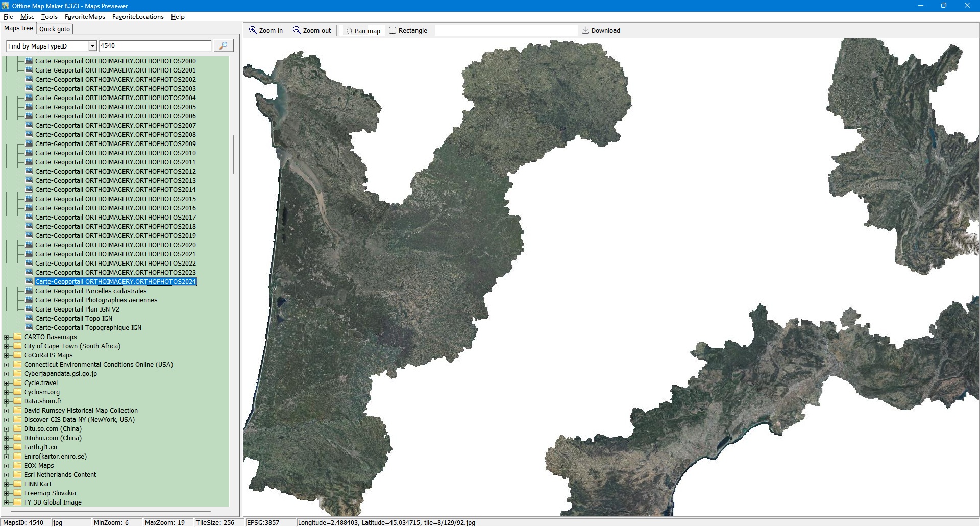The width and height of the screenshot is (980, 527).
Task: Select ORTHOPHOTOS2020 in the maps tree
Action: point(115,245)
